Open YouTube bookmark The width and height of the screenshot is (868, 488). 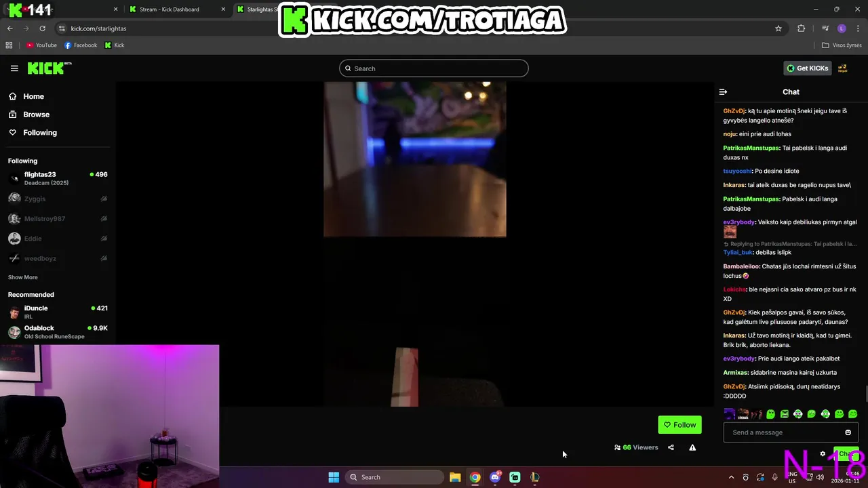pyautogui.click(x=41, y=45)
